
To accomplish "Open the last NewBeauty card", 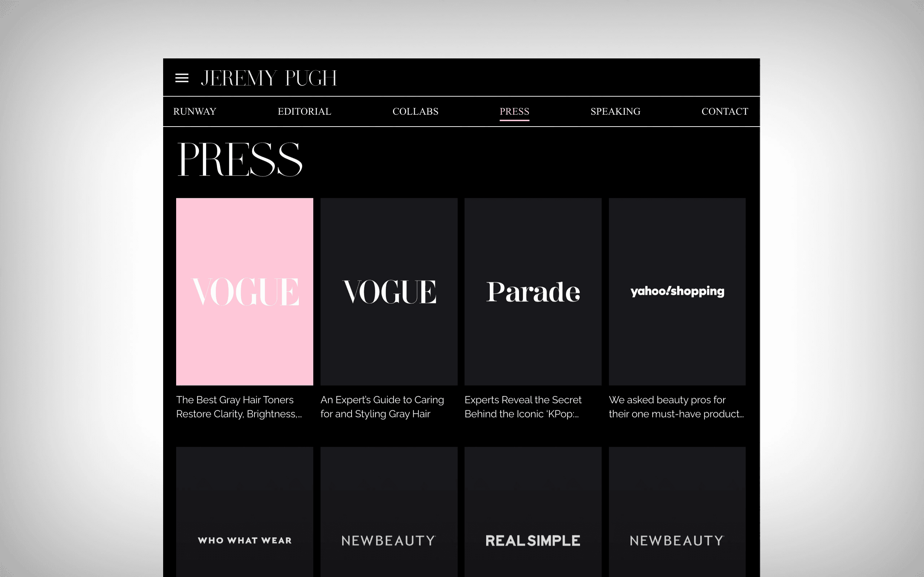I will (x=677, y=534).
